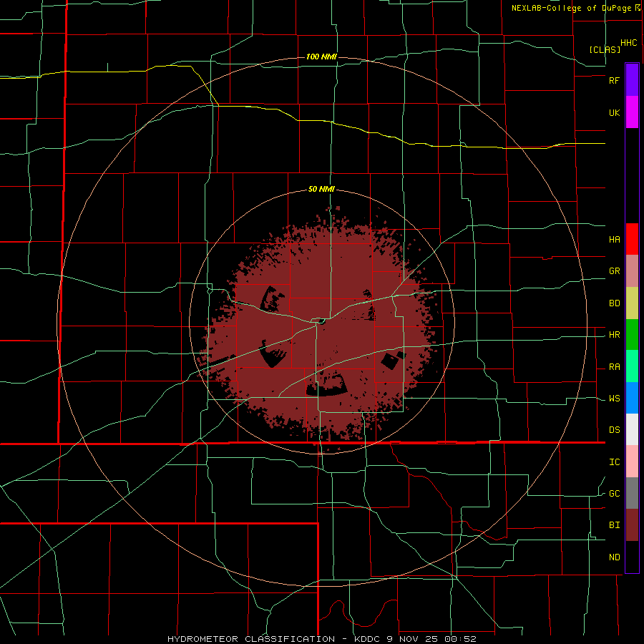Click the dark red BI legend swatch
Screen dimensions: 644x644
[x=632, y=525]
